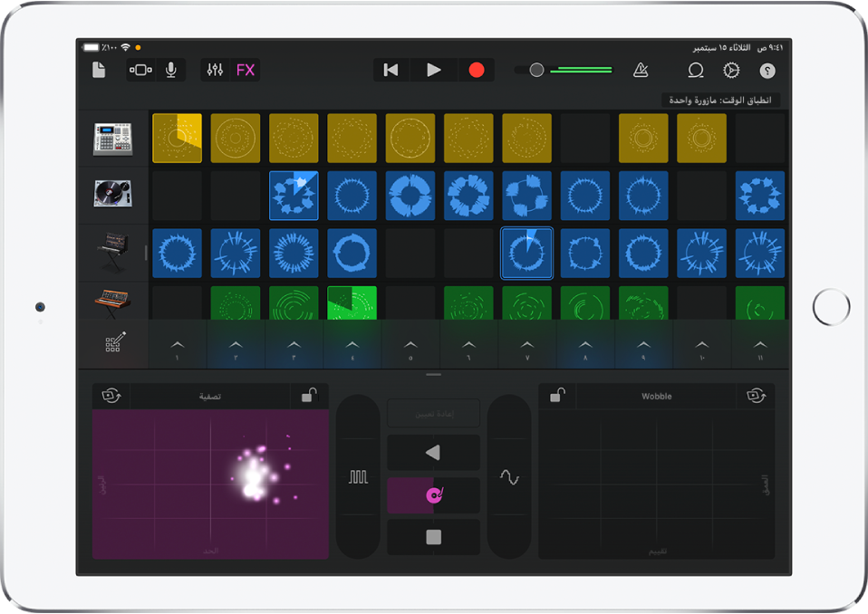This screenshot has height=614, width=868.
Task: Open the تصفية effect name selector
Action: [x=210, y=396]
